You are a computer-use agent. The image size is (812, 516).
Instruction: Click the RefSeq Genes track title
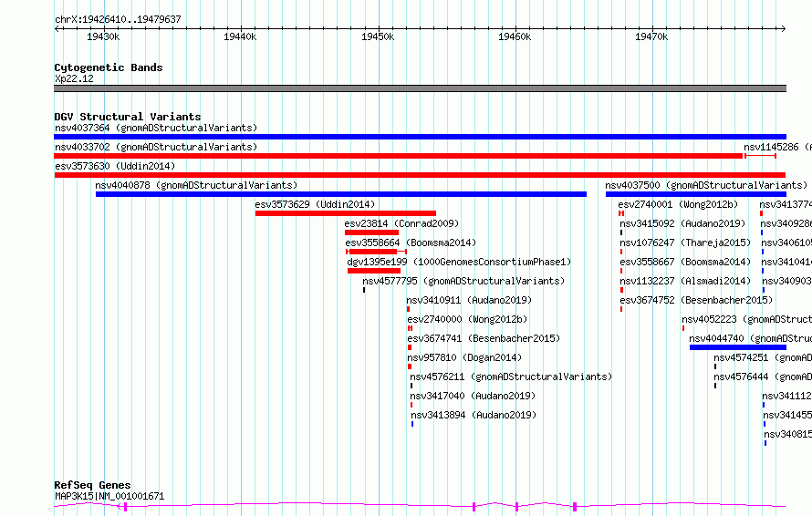(x=92, y=485)
